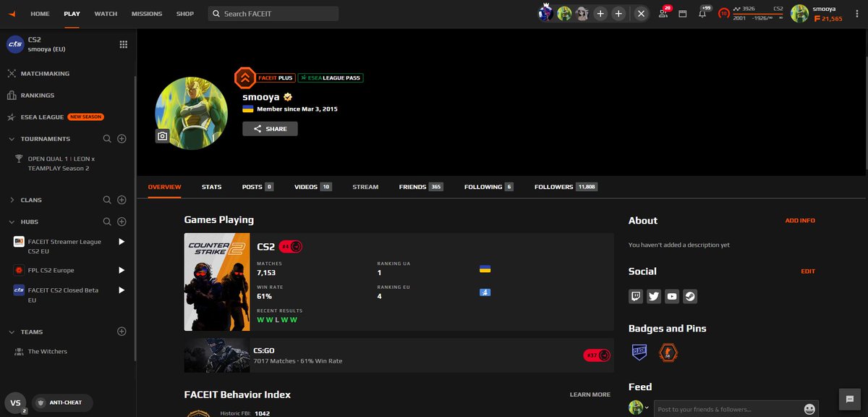Open YouTube social link icon
This screenshot has height=417, width=868.
[672, 295]
